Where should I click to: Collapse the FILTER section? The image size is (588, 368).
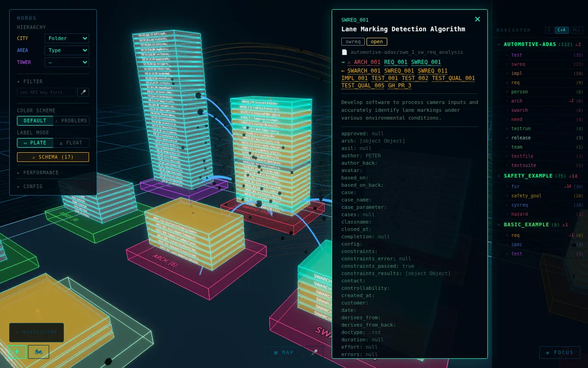(x=30, y=82)
